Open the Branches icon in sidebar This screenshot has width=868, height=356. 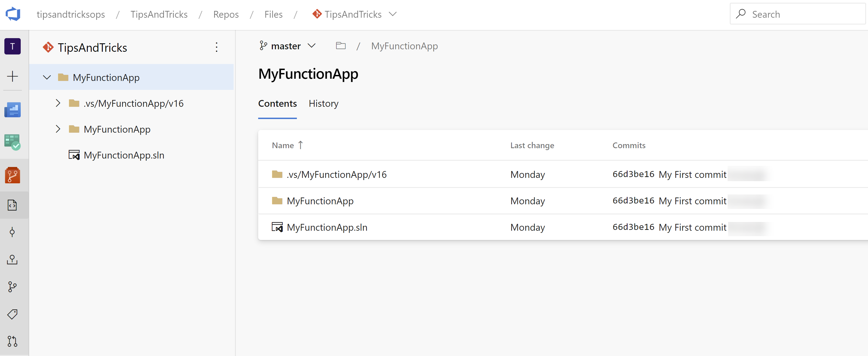[x=13, y=287]
